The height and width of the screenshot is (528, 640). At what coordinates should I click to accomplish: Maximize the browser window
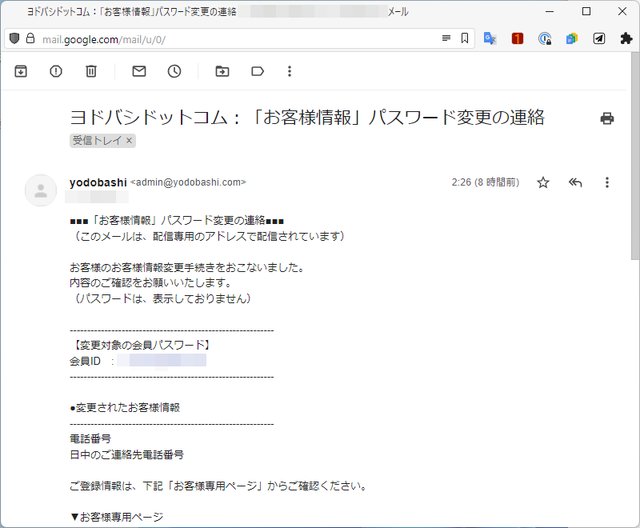tap(586, 11)
